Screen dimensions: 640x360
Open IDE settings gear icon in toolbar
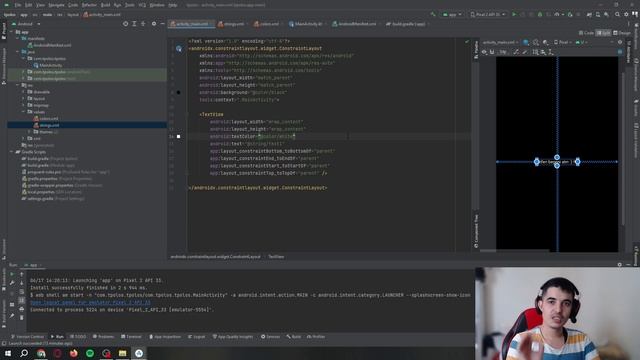click(626, 14)
